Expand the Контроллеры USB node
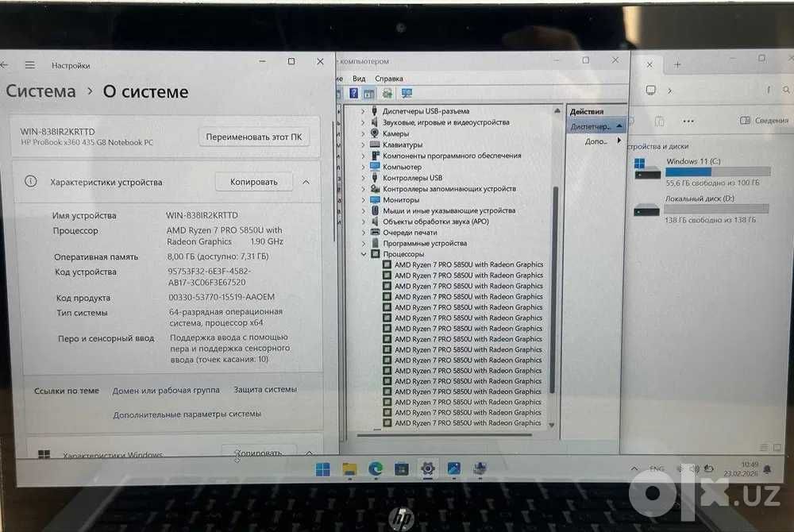Viewport: 794px width, 532px height. (x=363, y=178)
